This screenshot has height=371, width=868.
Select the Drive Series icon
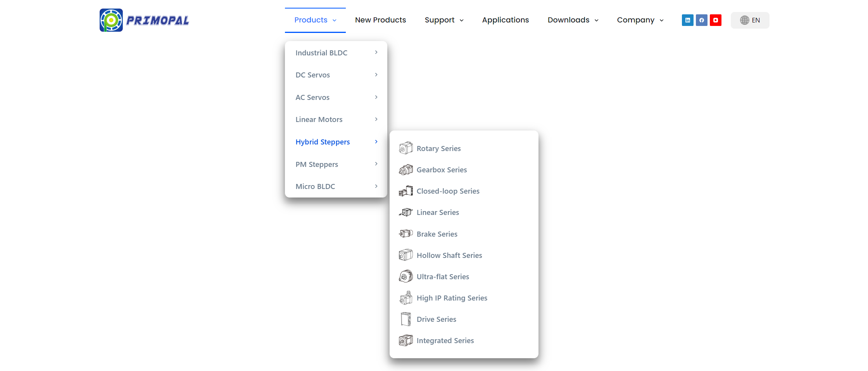[406, 319]
